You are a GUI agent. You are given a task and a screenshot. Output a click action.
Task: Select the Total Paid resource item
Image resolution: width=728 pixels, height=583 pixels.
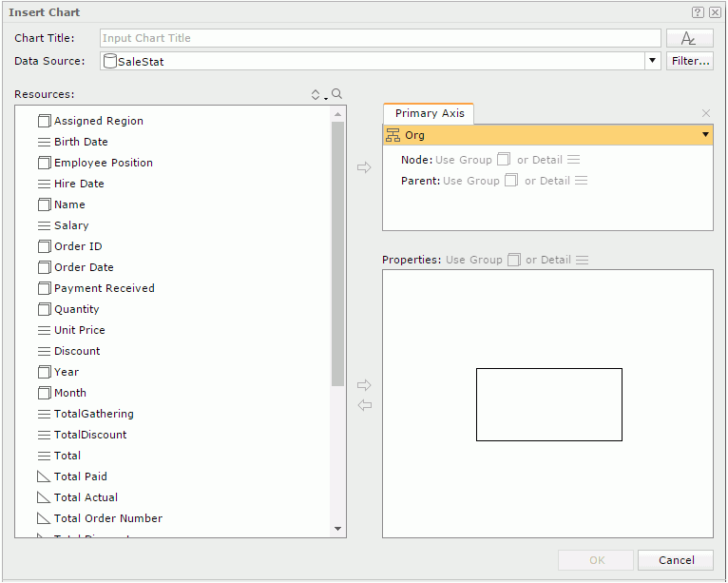click(80, 476)
